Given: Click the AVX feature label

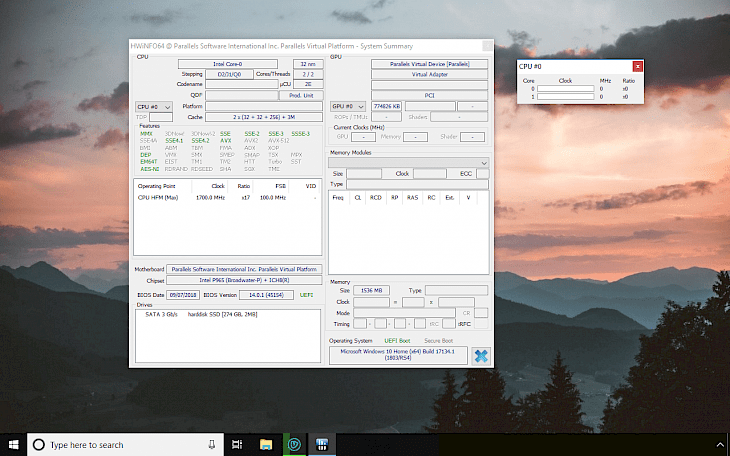Looking at the screenshot, I should 225,141.
